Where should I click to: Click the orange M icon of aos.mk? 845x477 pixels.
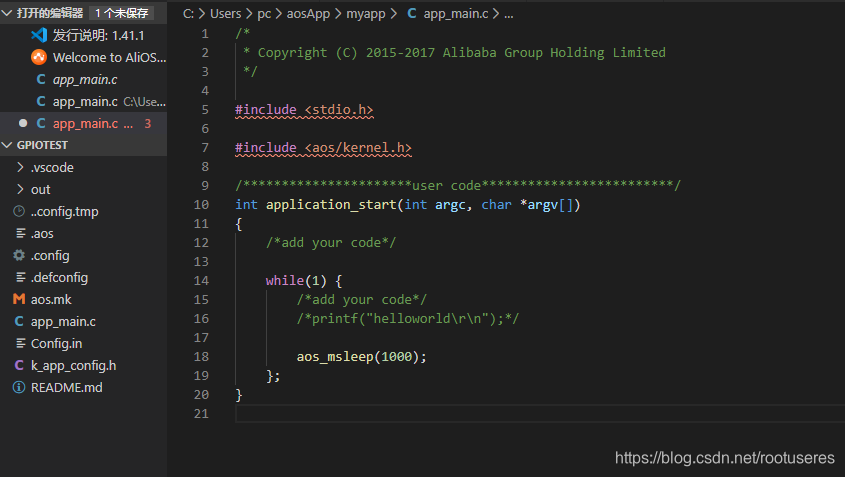click(19, 299)
